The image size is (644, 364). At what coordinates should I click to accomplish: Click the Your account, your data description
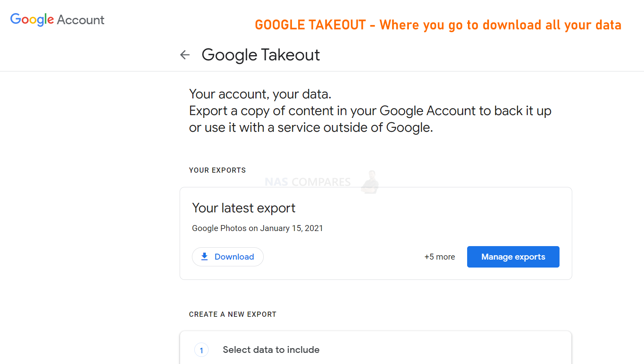370,111
